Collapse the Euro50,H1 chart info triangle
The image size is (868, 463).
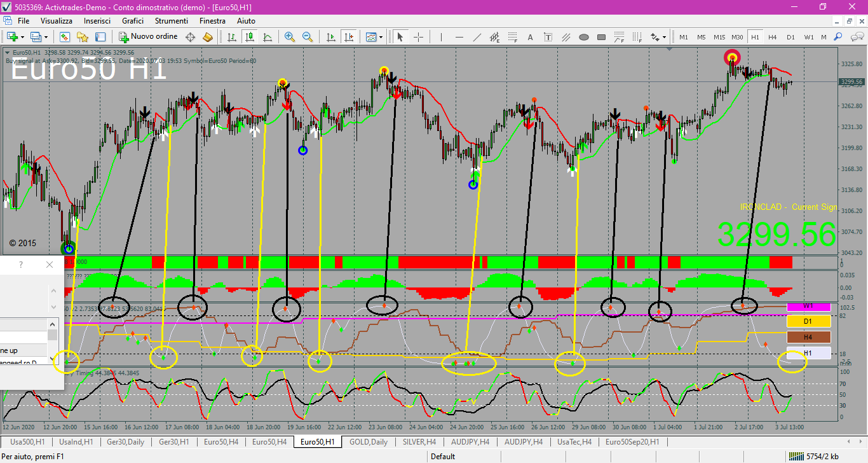[x=8, y=52]
